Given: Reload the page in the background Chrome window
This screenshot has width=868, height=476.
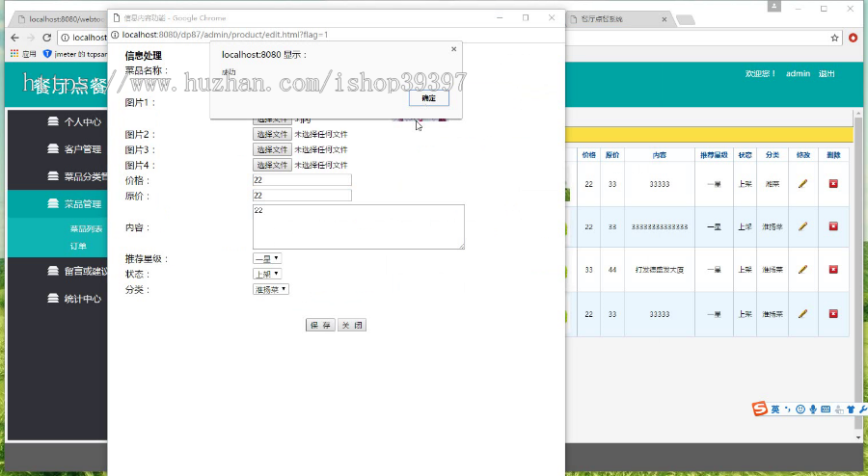Looking at the screenshot, I should click(x=47, y=38).
